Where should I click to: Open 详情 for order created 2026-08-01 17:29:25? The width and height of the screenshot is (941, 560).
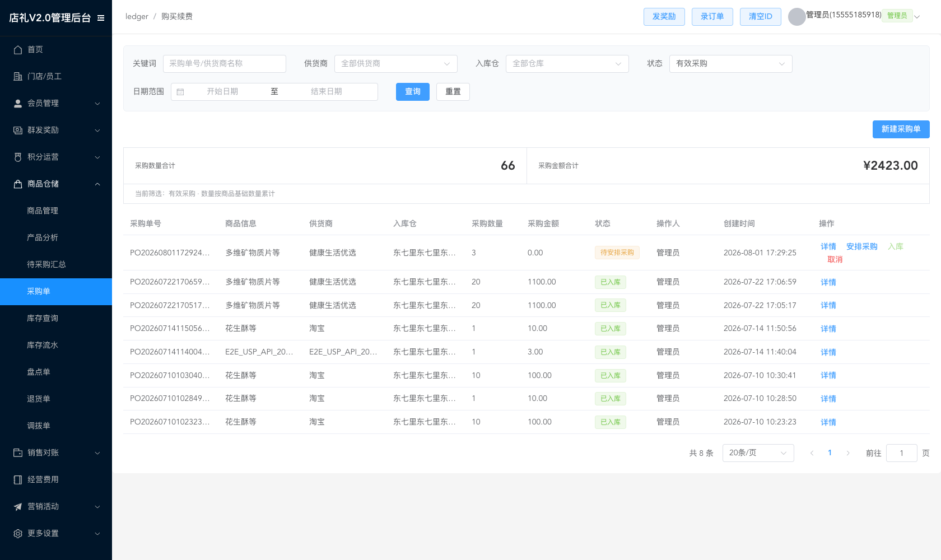coord(828,246)
